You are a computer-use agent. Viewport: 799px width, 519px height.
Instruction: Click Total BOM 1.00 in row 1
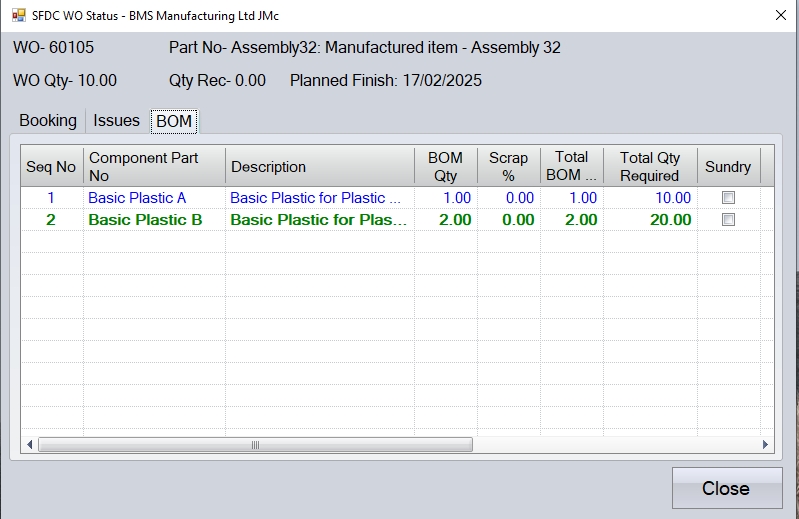point(572,198)
